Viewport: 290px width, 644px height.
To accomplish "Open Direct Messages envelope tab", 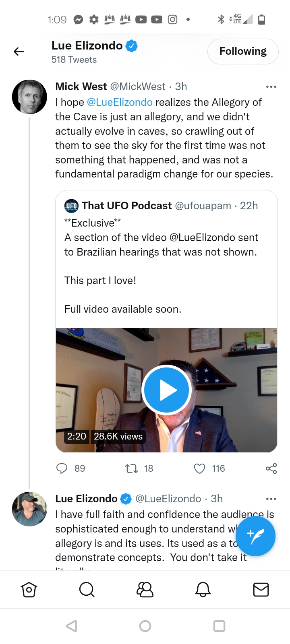I will (x=261, y=590).
